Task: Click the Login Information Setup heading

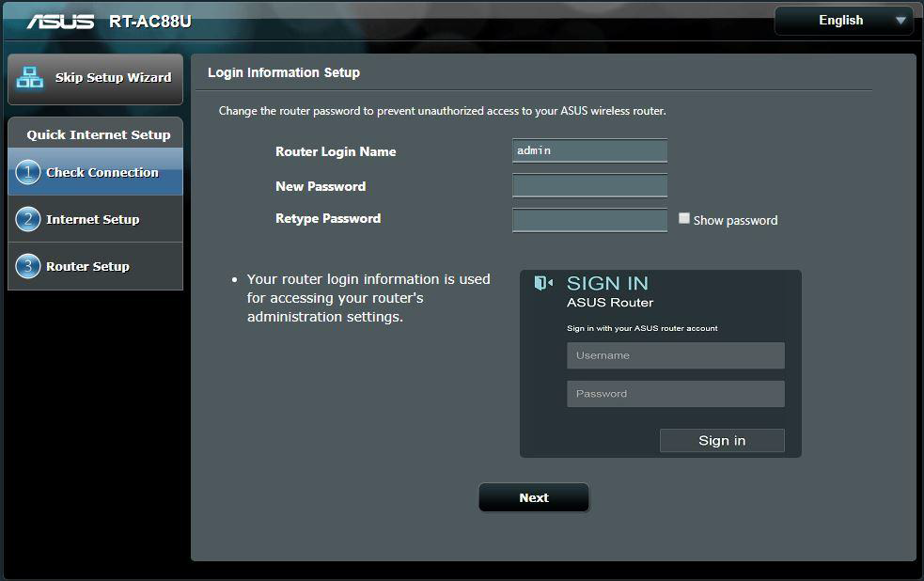Action: 284,72
